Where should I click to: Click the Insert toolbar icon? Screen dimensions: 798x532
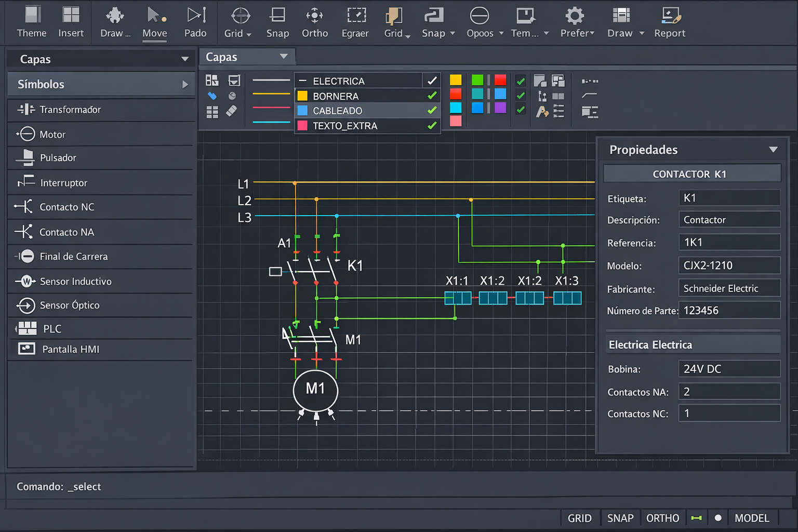point(71,22)
